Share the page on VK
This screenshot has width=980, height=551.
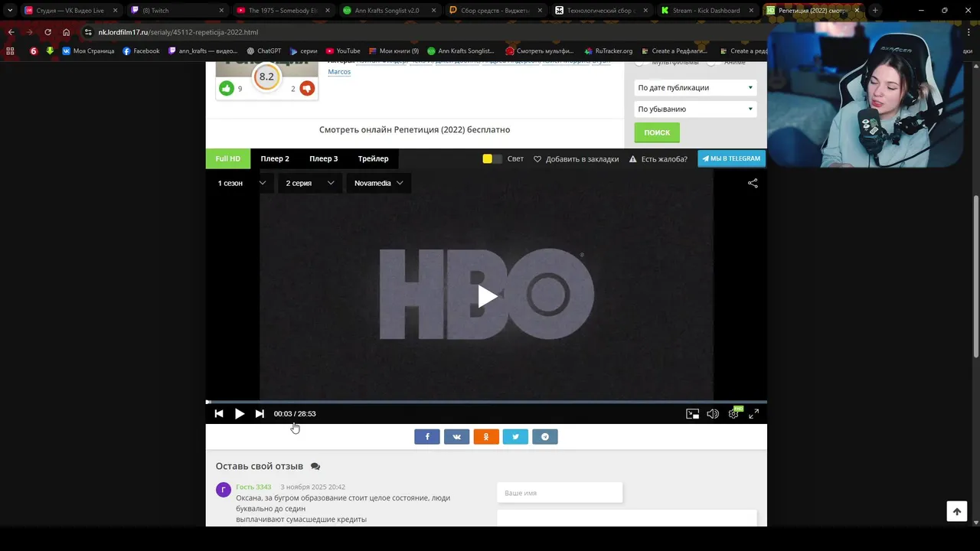(x=456, y=437)
